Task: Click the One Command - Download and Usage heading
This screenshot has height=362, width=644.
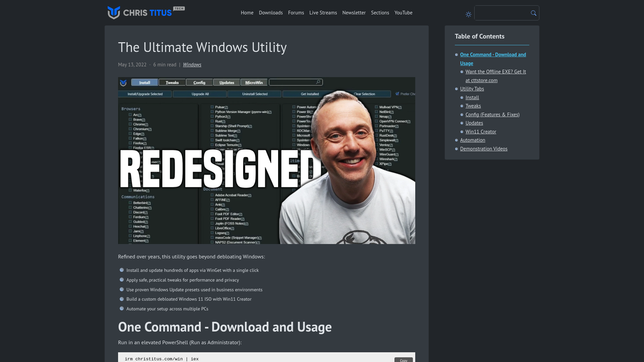Action: 225,327
